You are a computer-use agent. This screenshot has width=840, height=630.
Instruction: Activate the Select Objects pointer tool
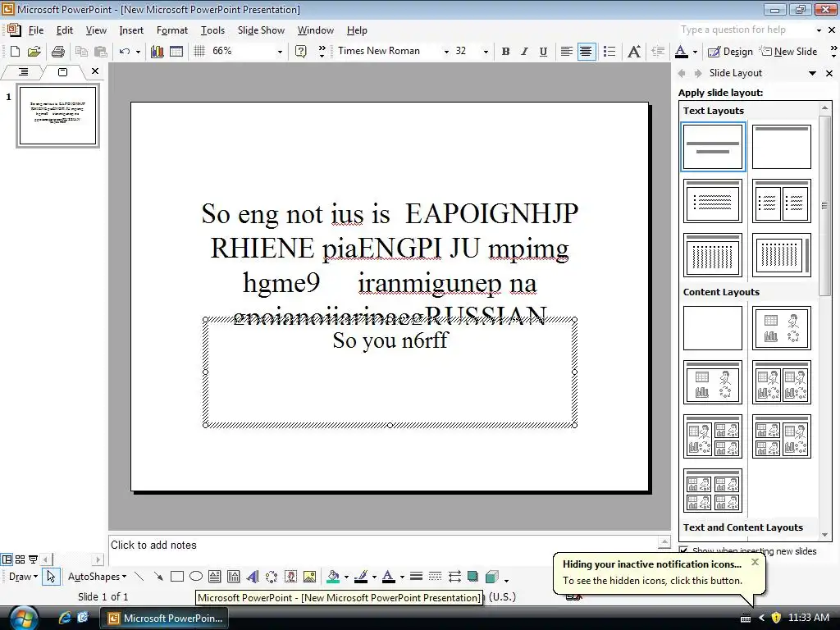pos(51,577)
